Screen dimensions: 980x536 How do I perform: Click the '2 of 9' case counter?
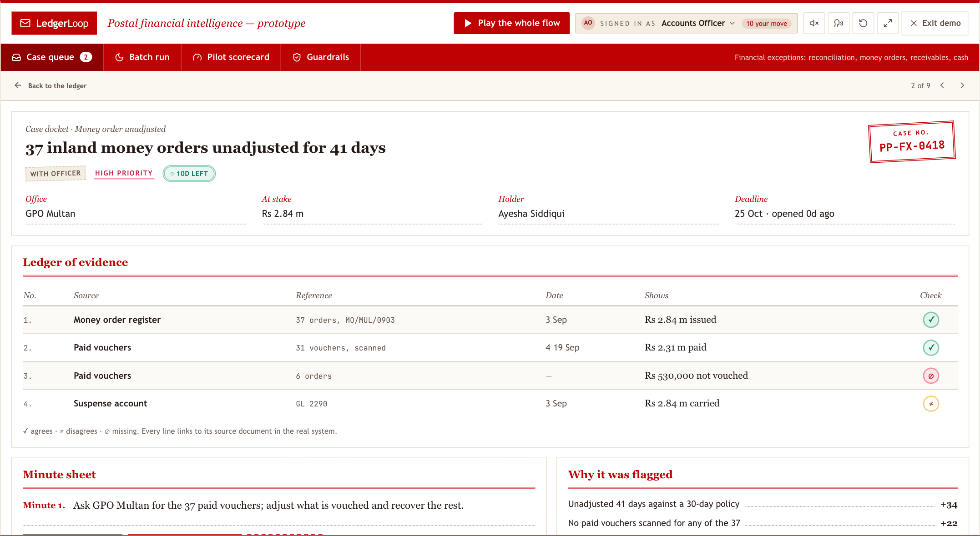[x=920, y=85]
